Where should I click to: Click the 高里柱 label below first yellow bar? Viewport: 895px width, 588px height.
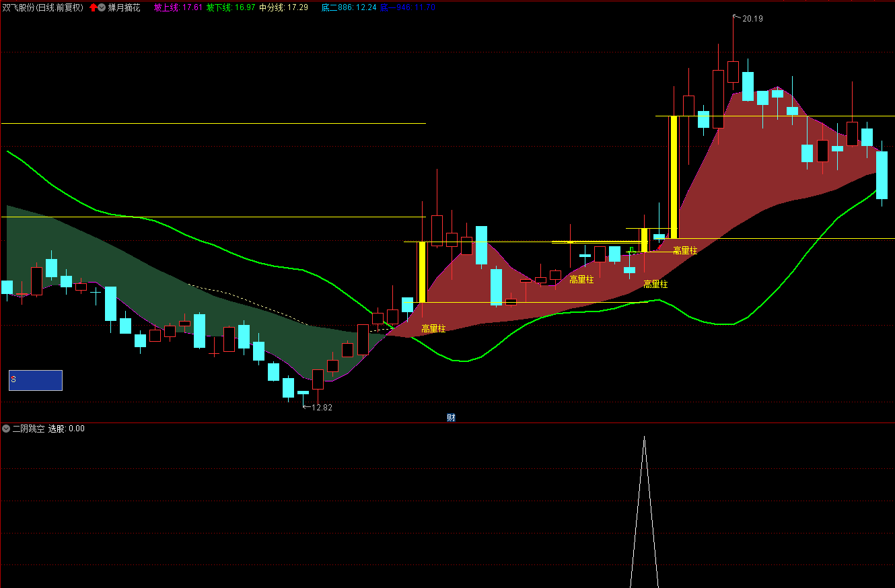click(434, 329)
